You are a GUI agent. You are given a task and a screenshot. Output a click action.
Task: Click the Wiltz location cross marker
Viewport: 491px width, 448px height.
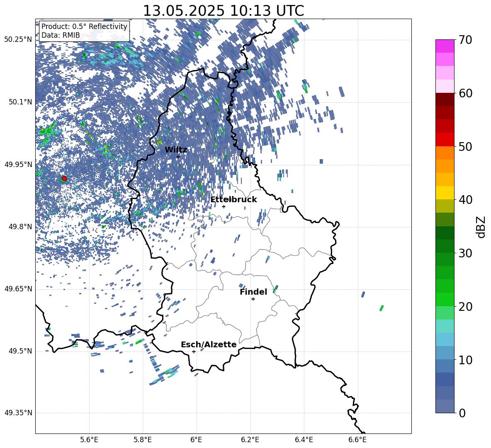click(178, 157)
